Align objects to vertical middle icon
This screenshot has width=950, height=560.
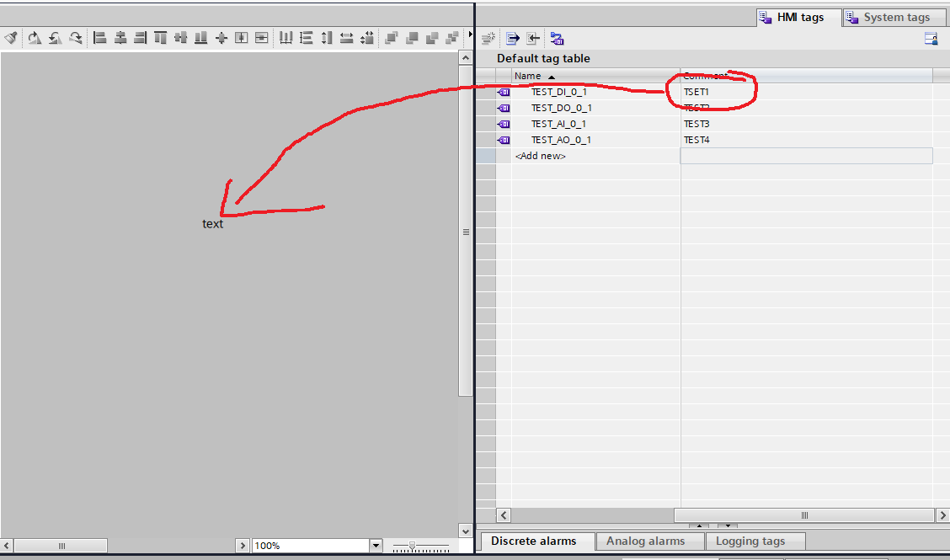pos(180,38)
